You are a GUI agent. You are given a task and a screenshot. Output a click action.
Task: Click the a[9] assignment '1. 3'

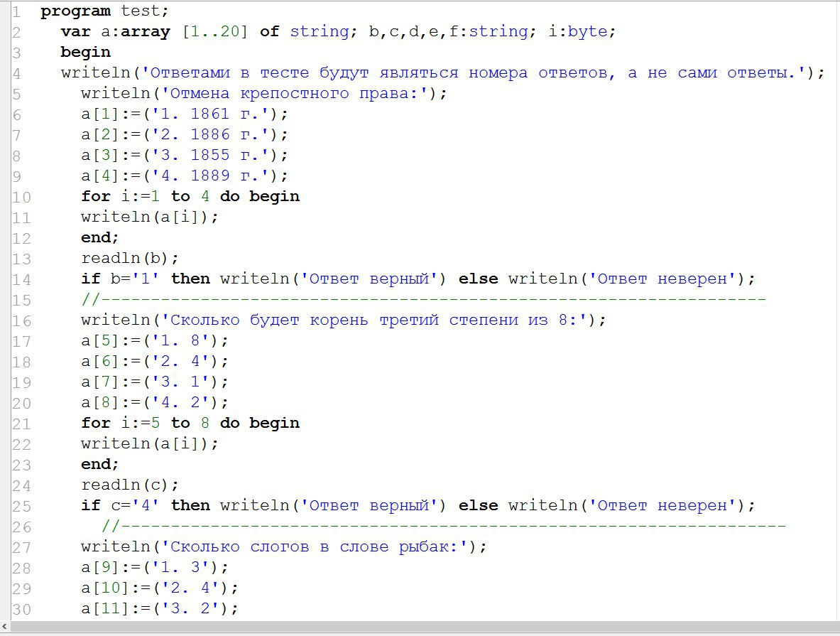(154, 568)
